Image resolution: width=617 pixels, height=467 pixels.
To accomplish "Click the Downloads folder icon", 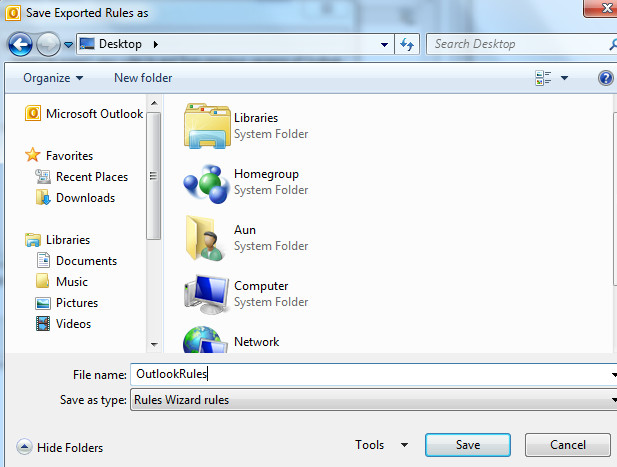I will [x=43, y=197].
